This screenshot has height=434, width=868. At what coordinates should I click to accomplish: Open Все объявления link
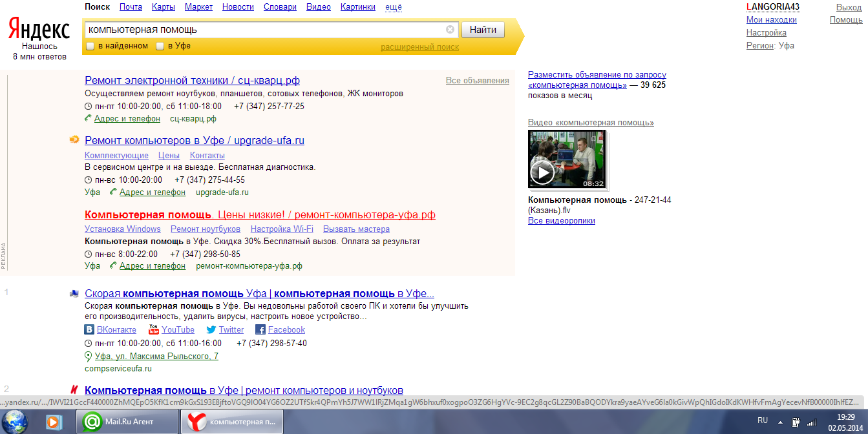[x=478, y=81]
